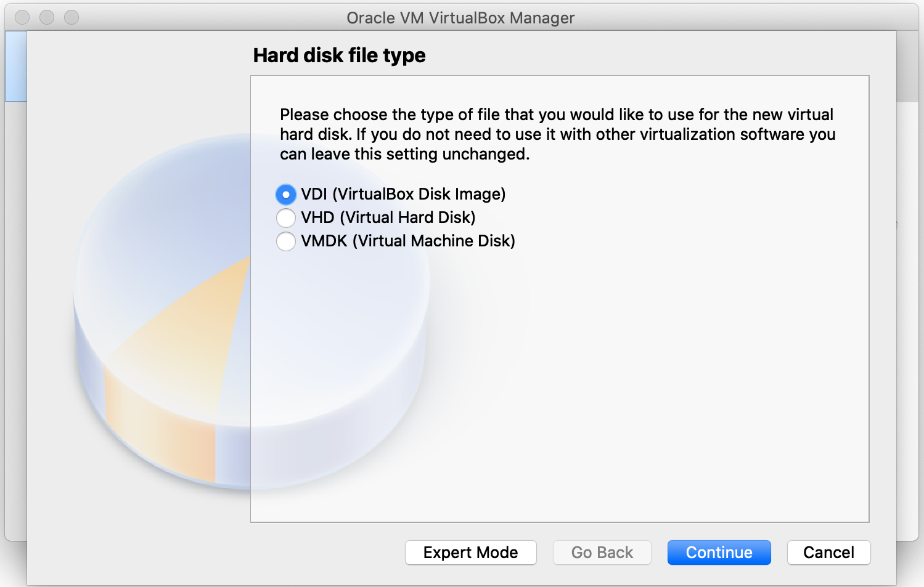924x587 pixels.
Task: Click the file type description paragraph
Action: [557, 134]
